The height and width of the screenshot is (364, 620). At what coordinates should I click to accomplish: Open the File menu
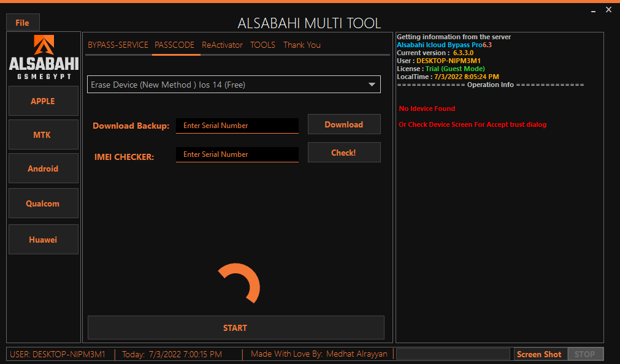[x=22, y=22]
